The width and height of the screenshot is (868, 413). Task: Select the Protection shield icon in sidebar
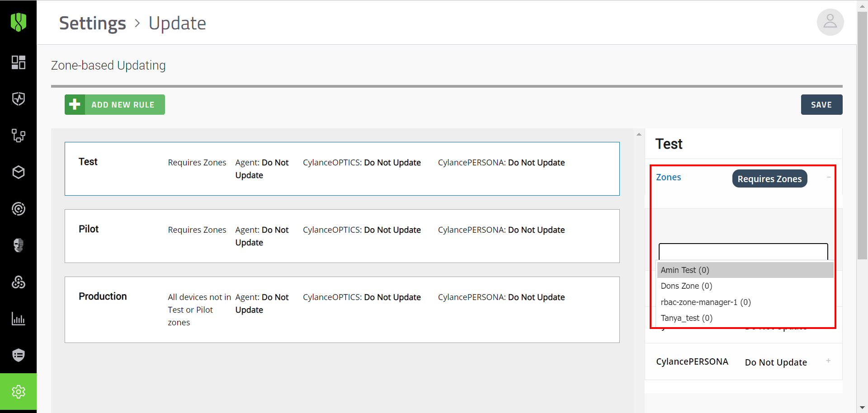[19, 99]
